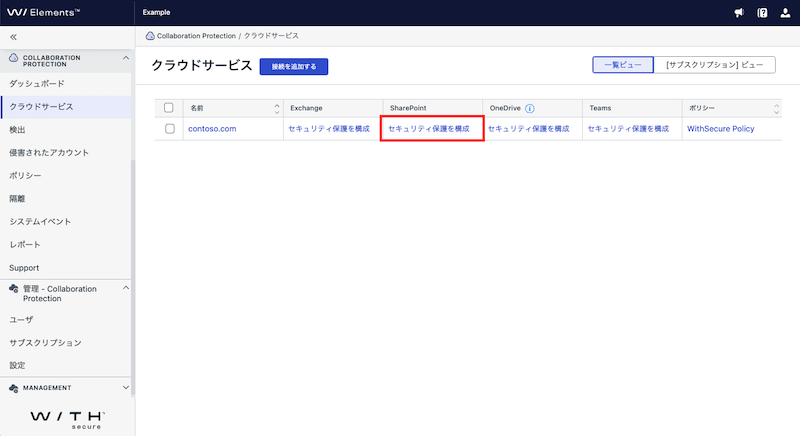Click the breadcrumb cloud icon

pyautogui.click(x=150, y=36)
